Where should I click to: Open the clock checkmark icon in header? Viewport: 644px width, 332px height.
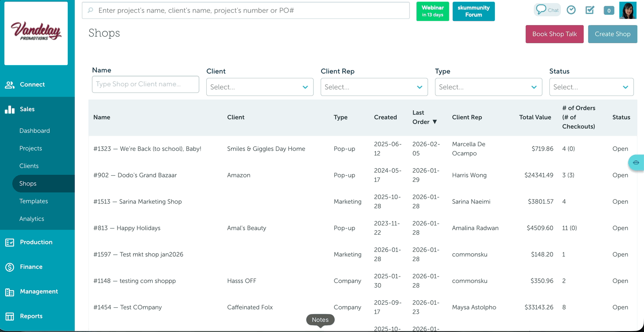pyautogui.click(x=571, y=10)
